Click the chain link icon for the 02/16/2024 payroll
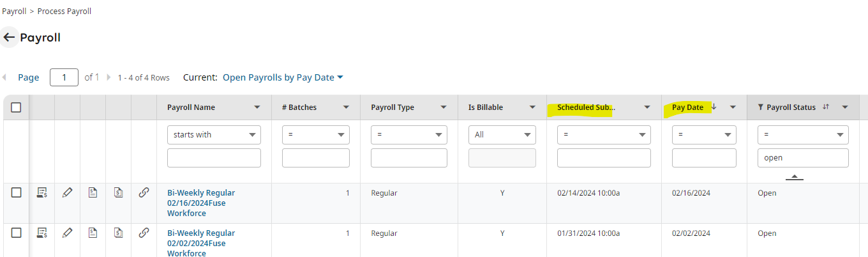Screen dimensions: 868x257 pos(144,192)
